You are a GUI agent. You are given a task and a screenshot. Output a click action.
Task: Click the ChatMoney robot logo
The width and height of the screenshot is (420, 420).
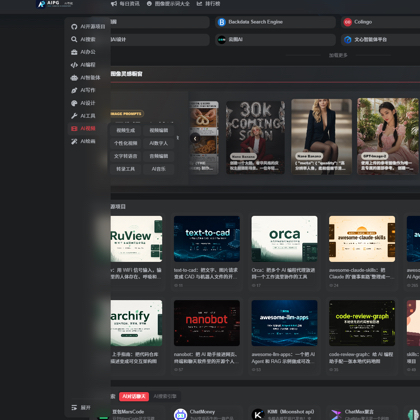180,414
